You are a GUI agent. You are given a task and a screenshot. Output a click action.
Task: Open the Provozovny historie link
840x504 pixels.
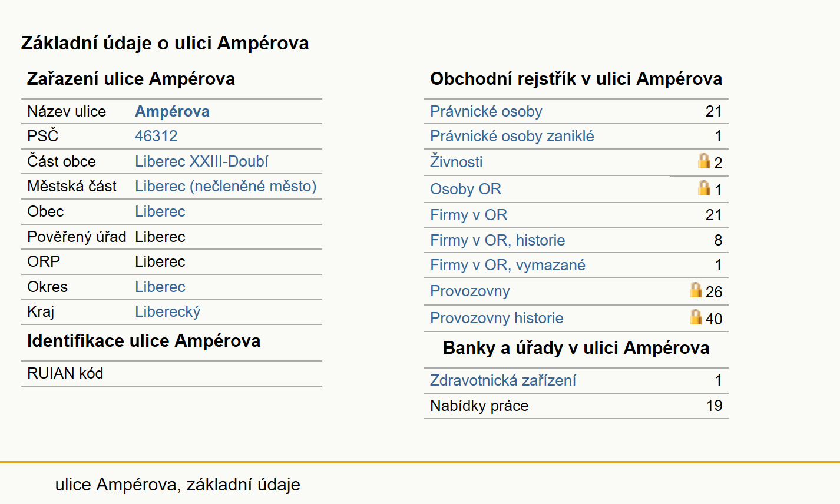[x=497, y=318]
